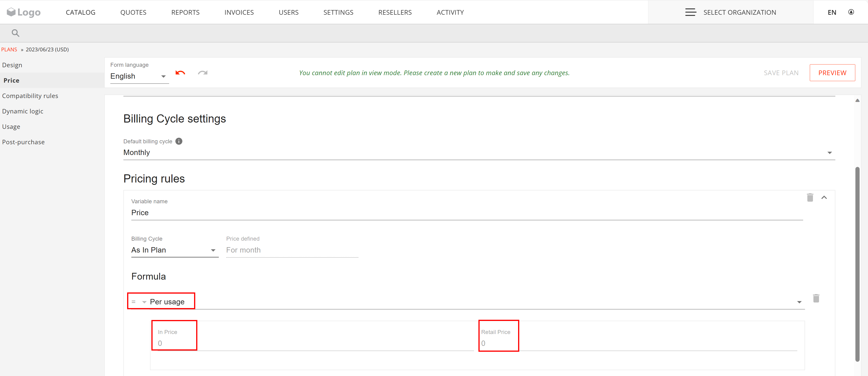Screen dimensions: 868x376
Task: Click the scrollbar up arrow
Action: coord(857,101)
